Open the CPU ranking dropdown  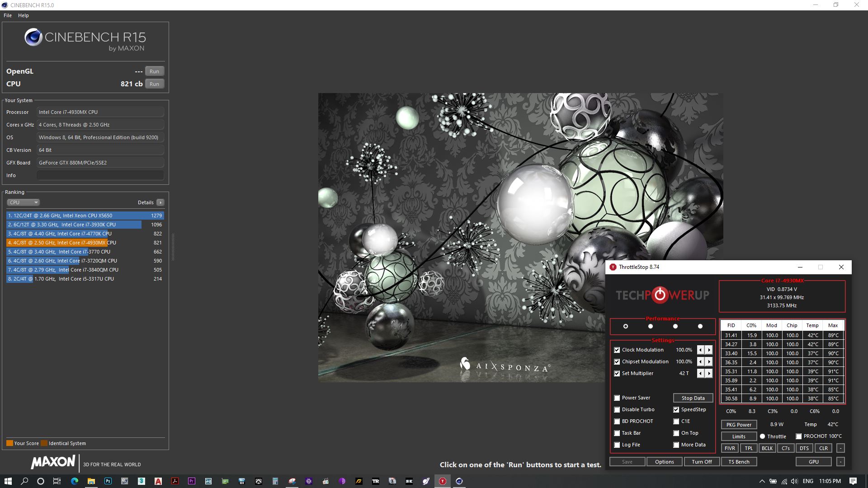(x=24, y=202)
